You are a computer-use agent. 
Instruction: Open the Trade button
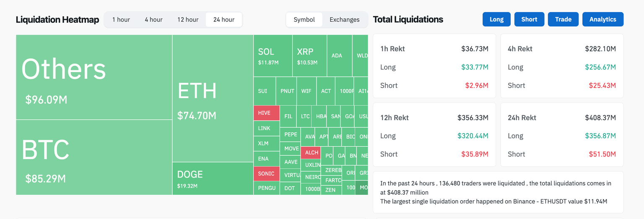(x=563, y=19)
